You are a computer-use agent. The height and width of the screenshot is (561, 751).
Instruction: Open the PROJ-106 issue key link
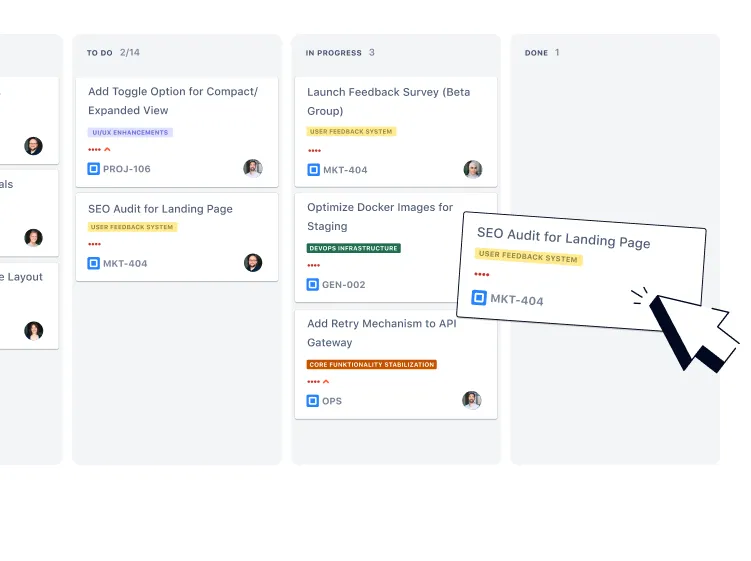pos(127,169)
